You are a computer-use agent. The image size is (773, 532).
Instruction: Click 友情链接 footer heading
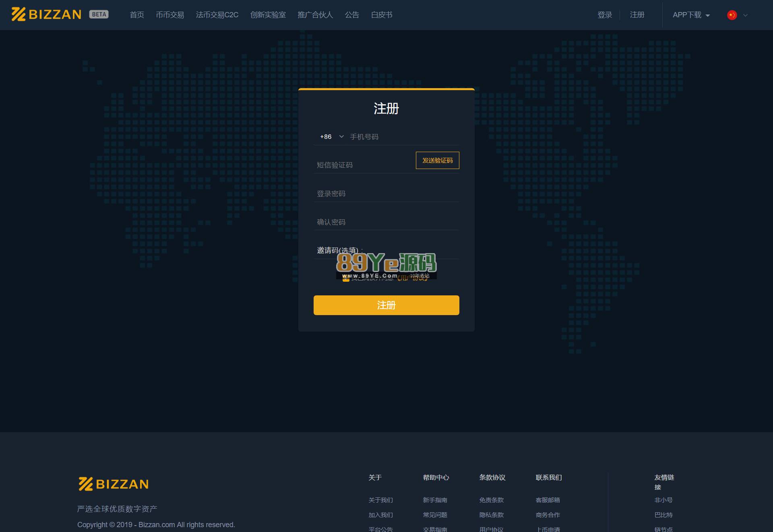tap(664, 482)
